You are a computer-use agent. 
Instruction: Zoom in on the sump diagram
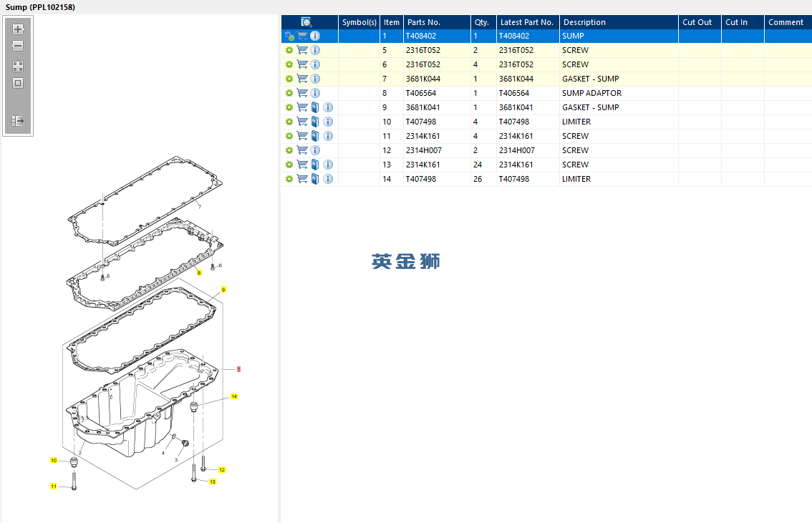(18, 29)
